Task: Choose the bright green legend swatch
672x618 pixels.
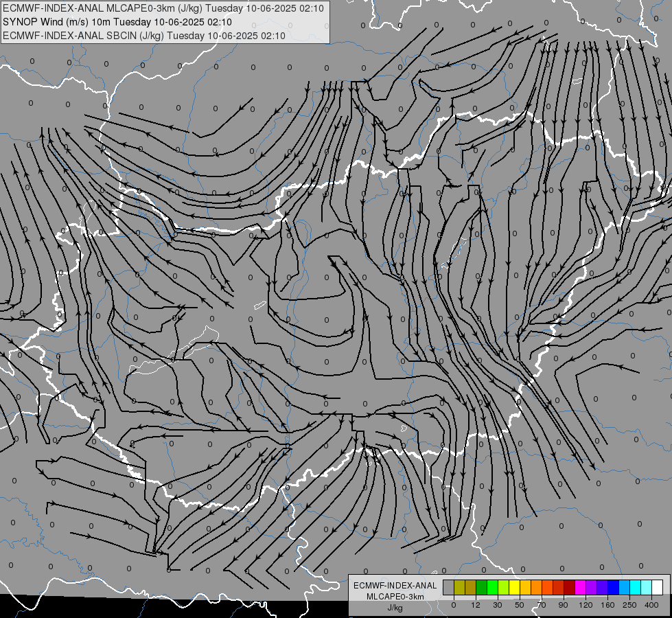Action: (492, 587)
